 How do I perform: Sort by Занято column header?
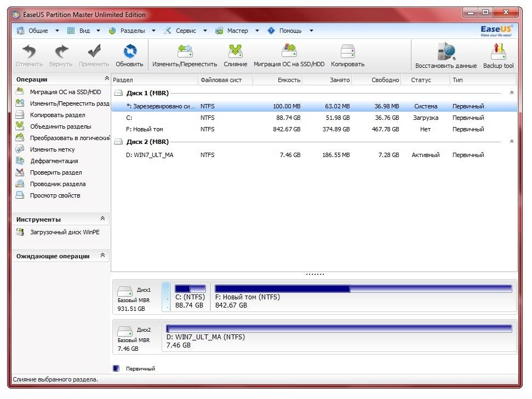click(327, 80)
